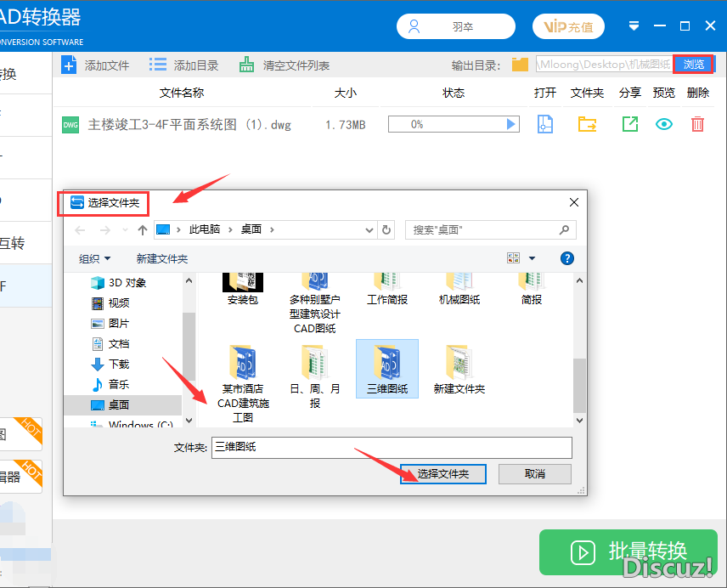Viewport: 727px width, 588px height.
Task: Expand the view options dropdown arrow
Action: pos(533,258)
